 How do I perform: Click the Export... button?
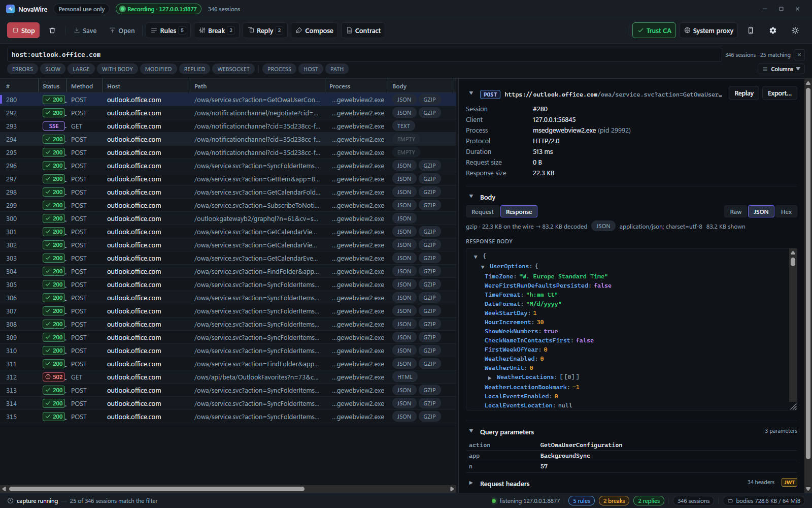(780, 93)
